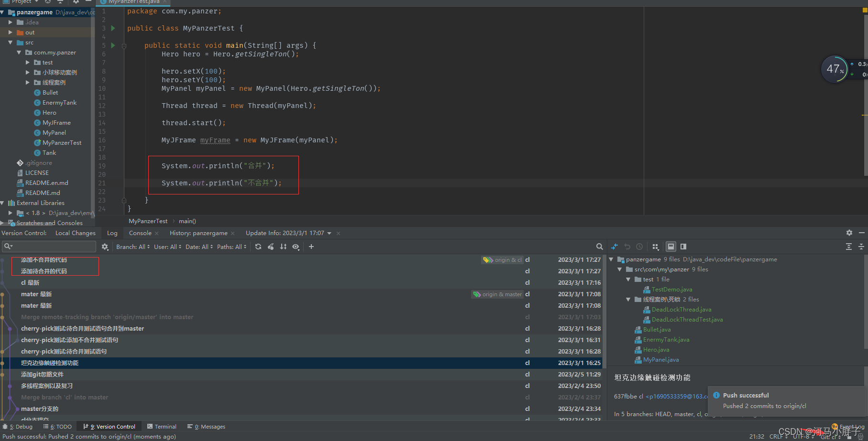Click the history clock icon in details toolbar
Viewport: 868px width, 441px height.
pyautogui.click(x=639, y=247)
